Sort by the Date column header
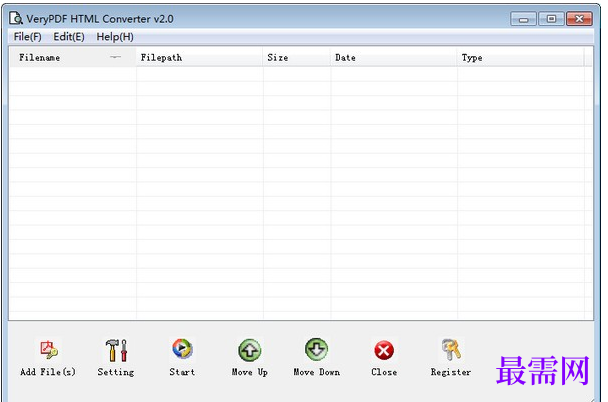Screen dimensions: 608x402 (394, 58)
